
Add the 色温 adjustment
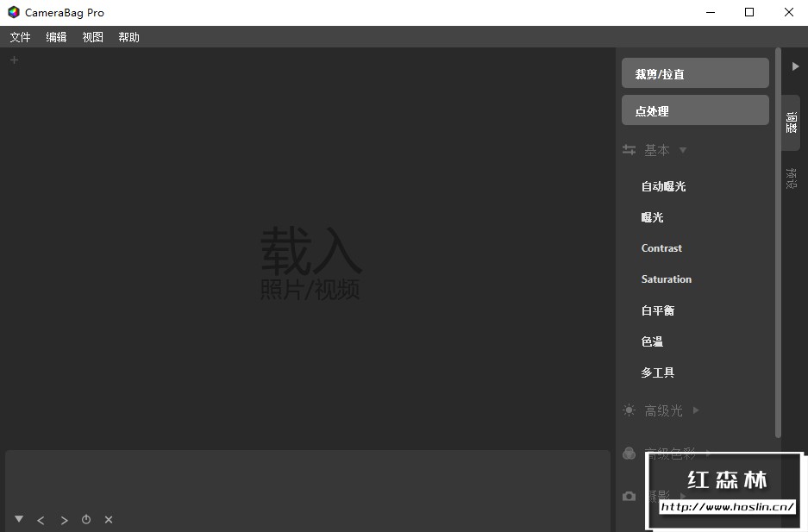(x=652, y=341)
